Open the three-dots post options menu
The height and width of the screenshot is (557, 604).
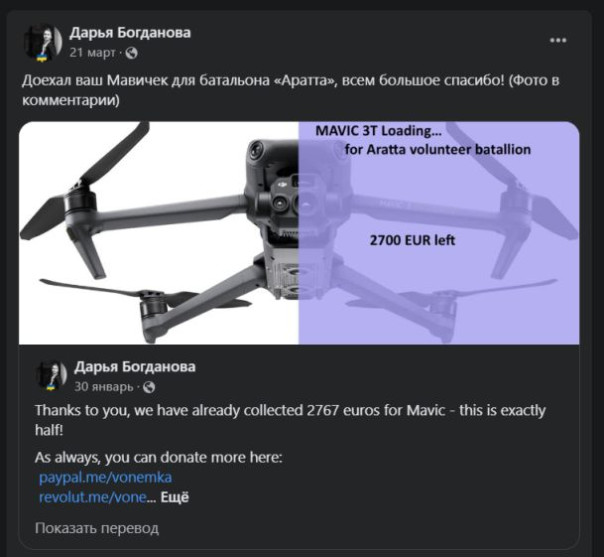[x=558, y=40]
